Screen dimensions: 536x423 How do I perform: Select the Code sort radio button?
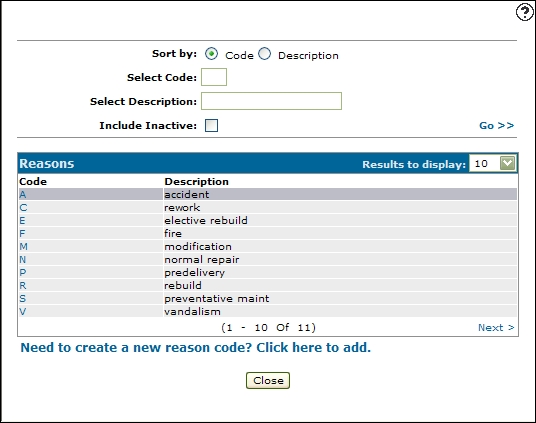click(x=211, y=54)
